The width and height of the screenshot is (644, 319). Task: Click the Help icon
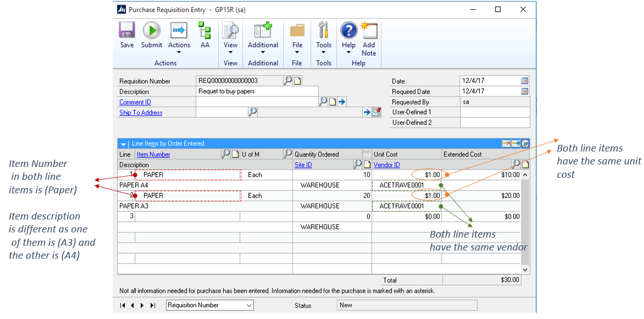coord(349,31)
